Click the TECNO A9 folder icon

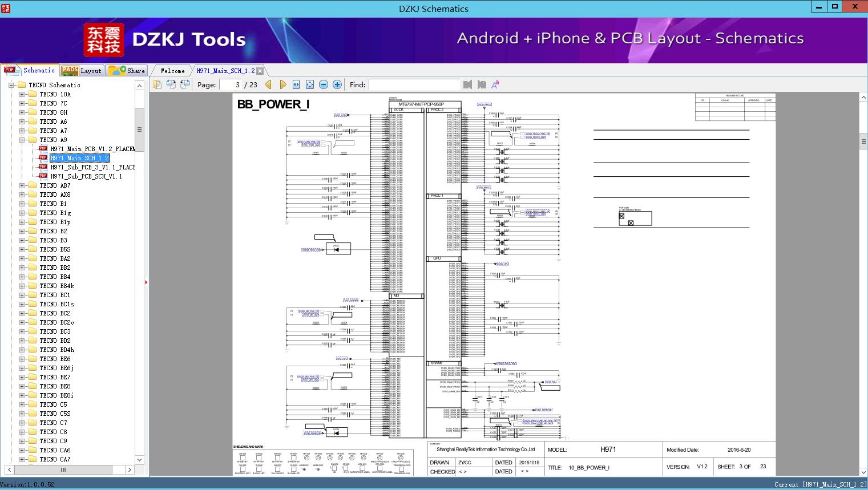[33, 140]
